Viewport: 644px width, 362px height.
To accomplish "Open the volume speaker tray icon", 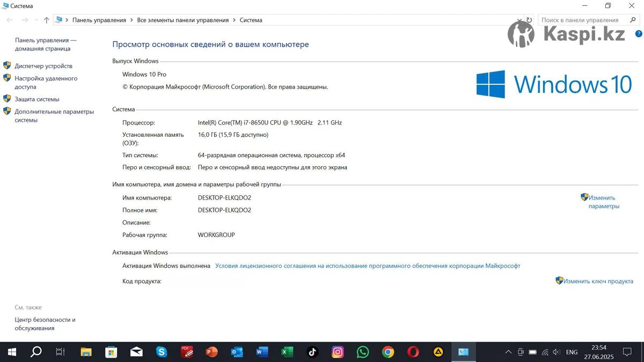I will [557, 352].
